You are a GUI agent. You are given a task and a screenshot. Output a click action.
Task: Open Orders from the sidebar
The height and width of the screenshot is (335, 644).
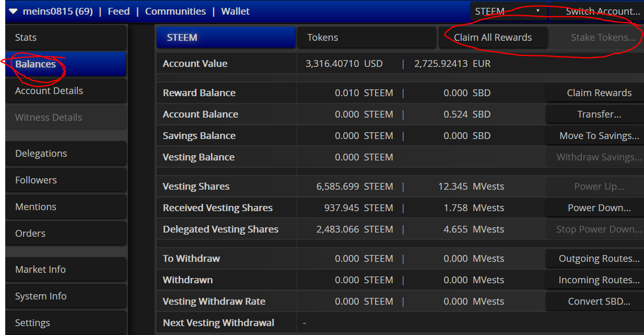pos(66,234)
